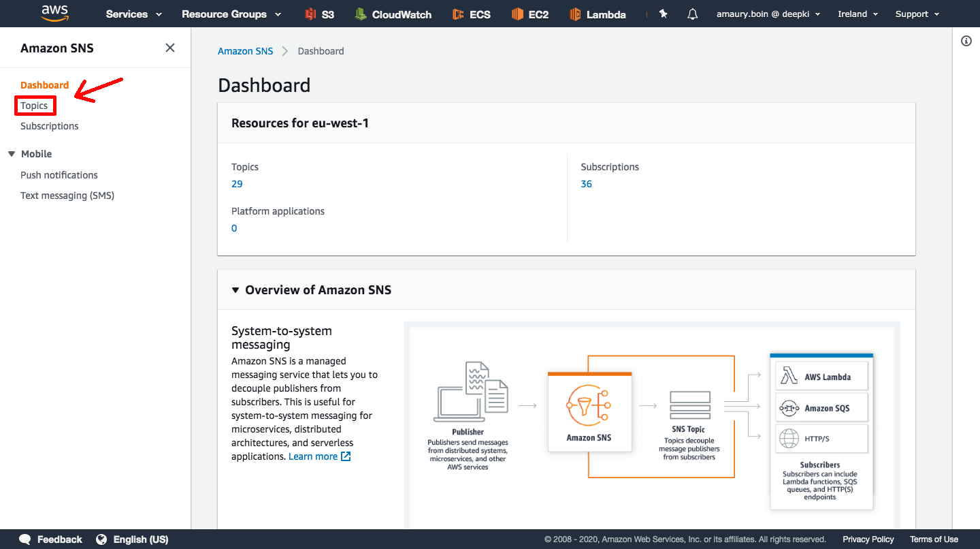This screenshot has height=549, width=980.
Task: Open the Terms of Use link
Action: pos(934,539)
